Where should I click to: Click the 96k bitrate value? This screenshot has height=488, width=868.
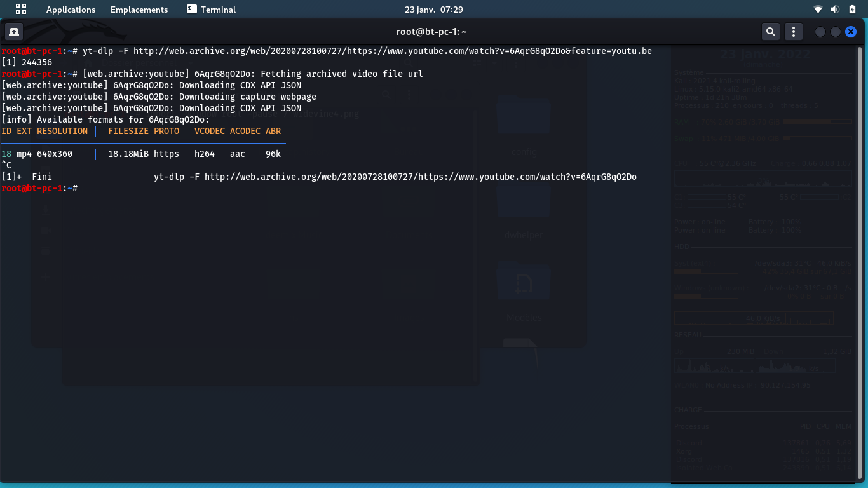point(273,154)
